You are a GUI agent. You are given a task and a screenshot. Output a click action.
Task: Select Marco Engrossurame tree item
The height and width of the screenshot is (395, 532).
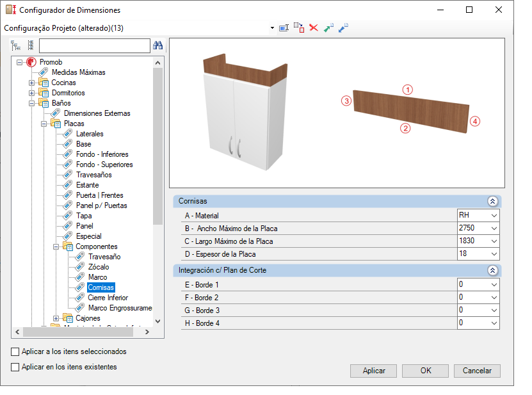click(120, 308)
